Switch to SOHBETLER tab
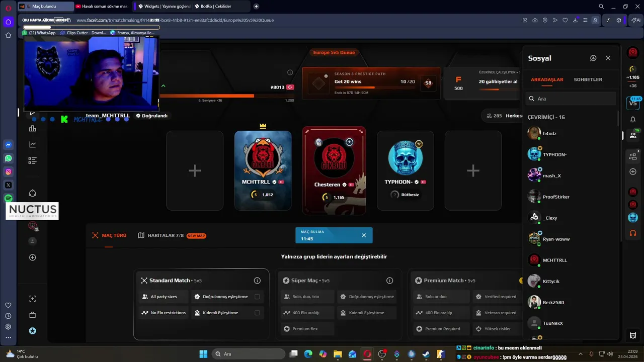Image resolution: width=644 pixels, height=362 pixels. point(588,79)
